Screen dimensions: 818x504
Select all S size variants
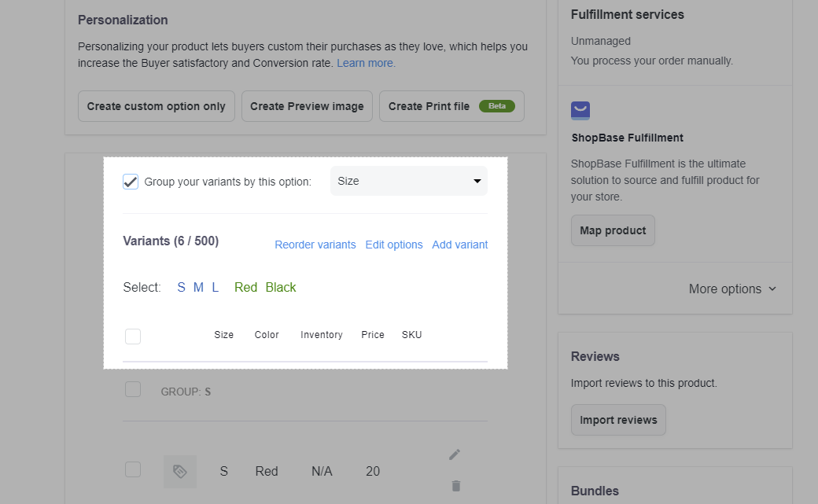[181, 288]
